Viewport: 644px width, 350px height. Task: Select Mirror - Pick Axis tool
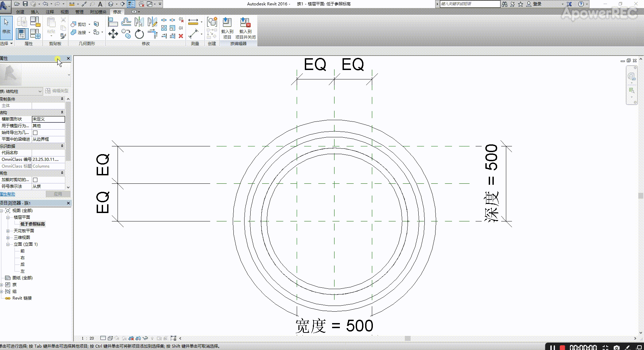[x=139, y=22]
